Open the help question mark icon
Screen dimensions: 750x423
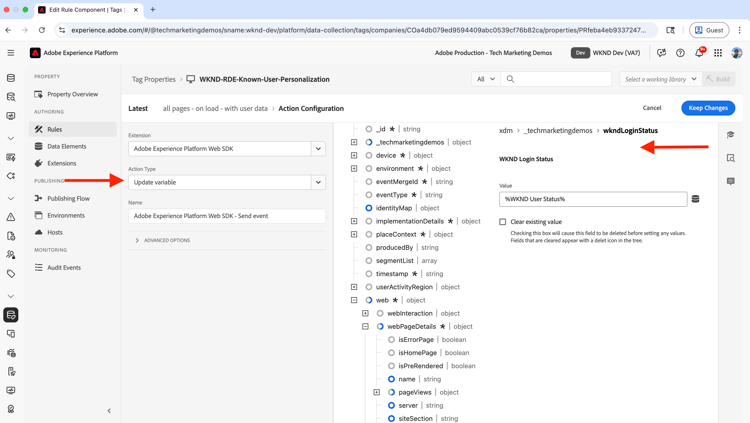coord(680,53)
